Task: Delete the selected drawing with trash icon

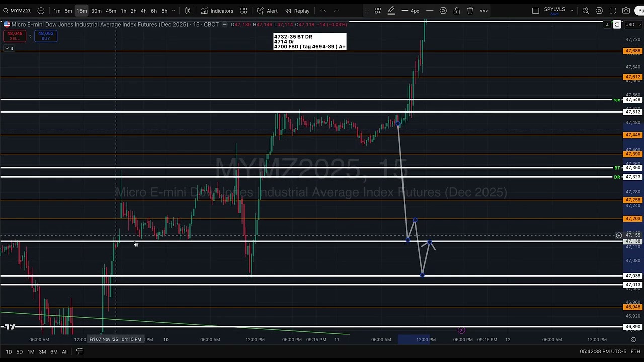Action: tap(470, 11)
